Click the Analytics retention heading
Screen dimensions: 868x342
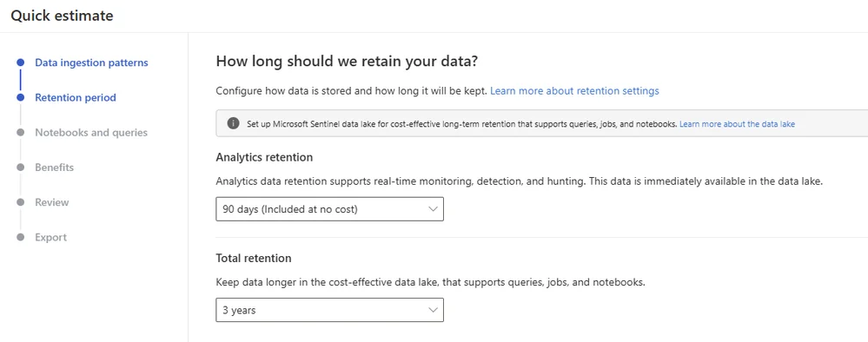pyautogui.click(x=264, y=157)
